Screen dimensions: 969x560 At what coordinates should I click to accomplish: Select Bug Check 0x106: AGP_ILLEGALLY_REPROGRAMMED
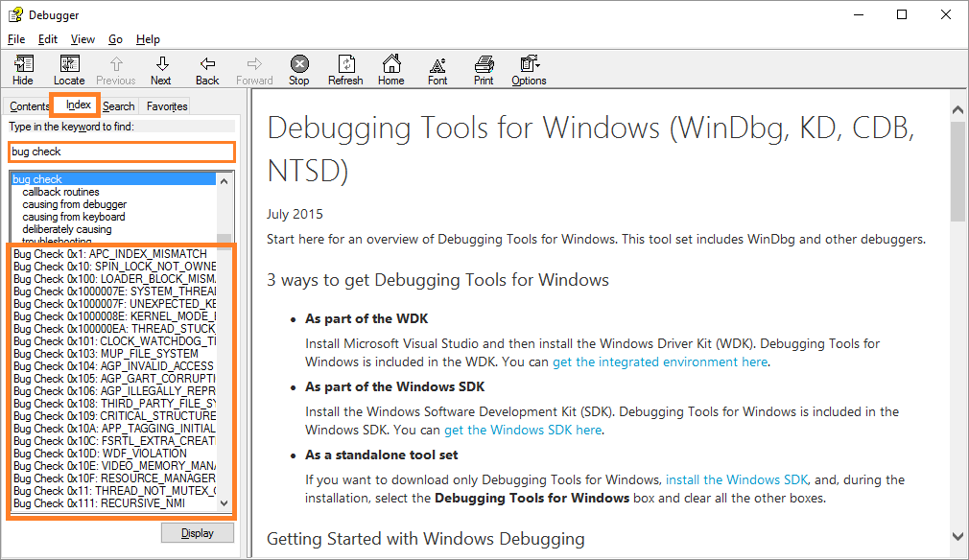114,391
